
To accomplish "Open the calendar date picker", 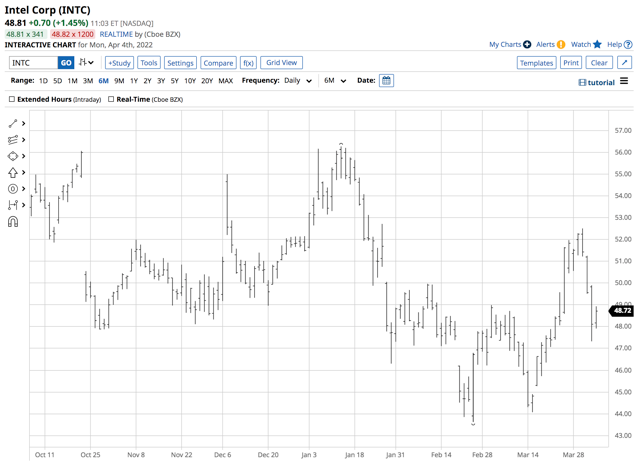I will pos(386,80).
